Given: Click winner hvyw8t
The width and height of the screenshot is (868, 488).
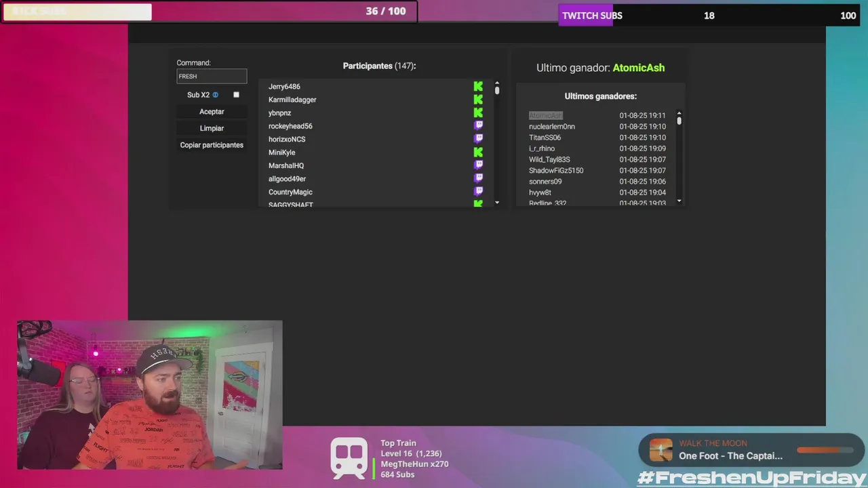Looking at the screenshot, I should click(x=540, y=192).
